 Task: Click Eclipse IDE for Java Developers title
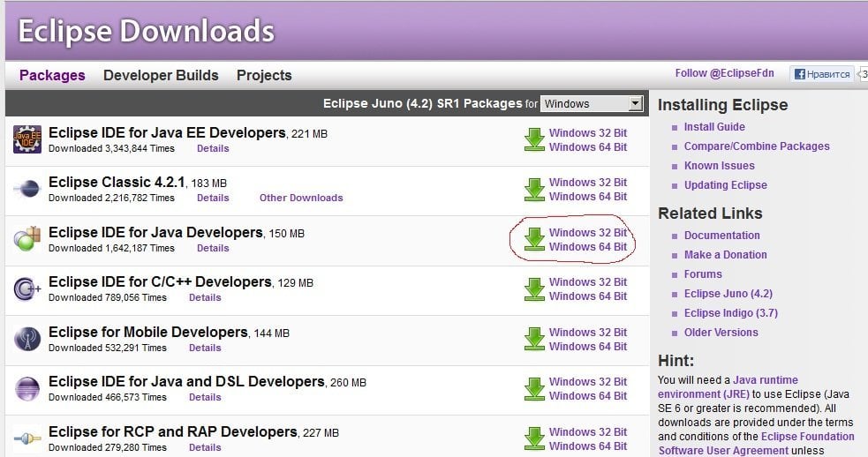pyautogui.click(x=155, y=232)
